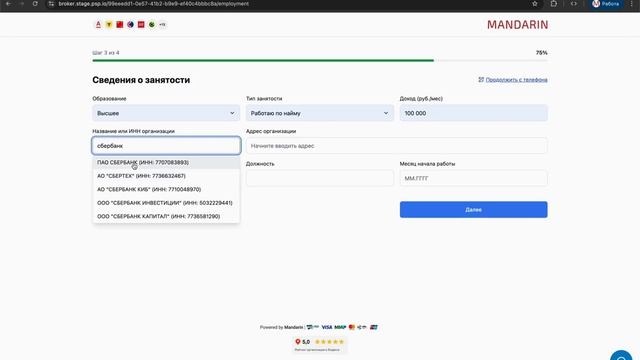Open the MANDARIN logo in header
Viewport: 640px width, 360px height.
coord(518,25)
